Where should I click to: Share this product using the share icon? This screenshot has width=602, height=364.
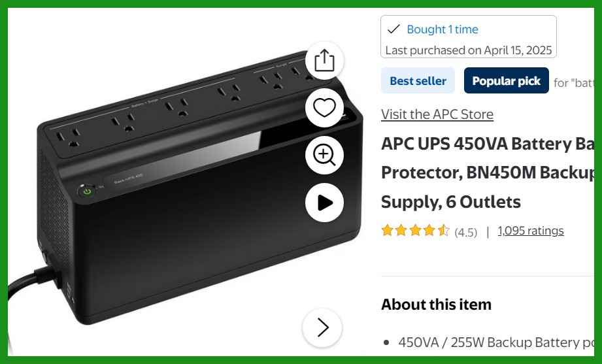(324, 60)
